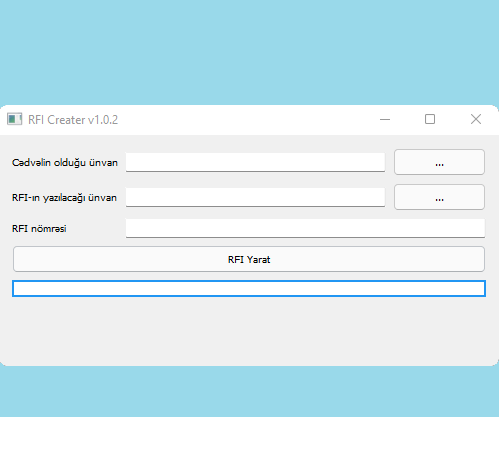The image size is (499, 450).
Task: Maximize the RFI Creater window
Action: point(430,119)
